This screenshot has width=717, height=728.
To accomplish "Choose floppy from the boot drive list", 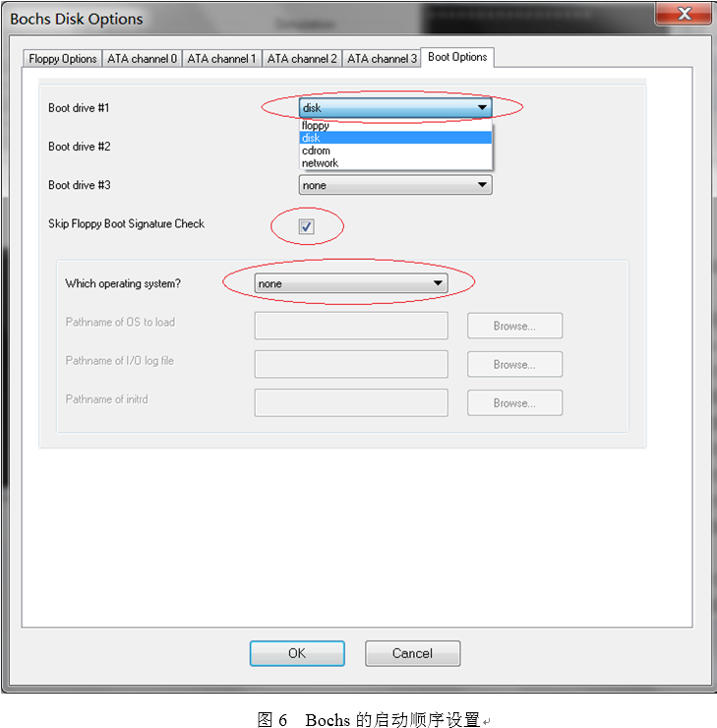I will pos(395,125).
